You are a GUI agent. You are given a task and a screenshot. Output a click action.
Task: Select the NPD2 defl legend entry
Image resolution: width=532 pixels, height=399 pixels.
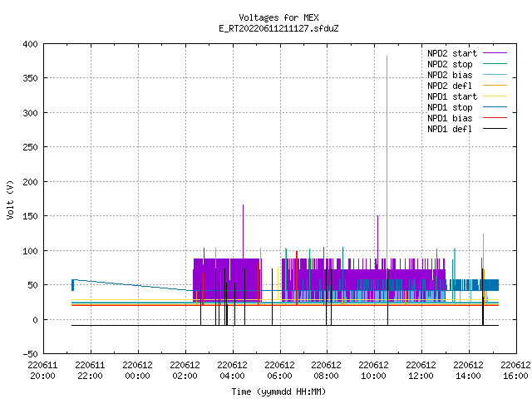(x=450, y=86)
